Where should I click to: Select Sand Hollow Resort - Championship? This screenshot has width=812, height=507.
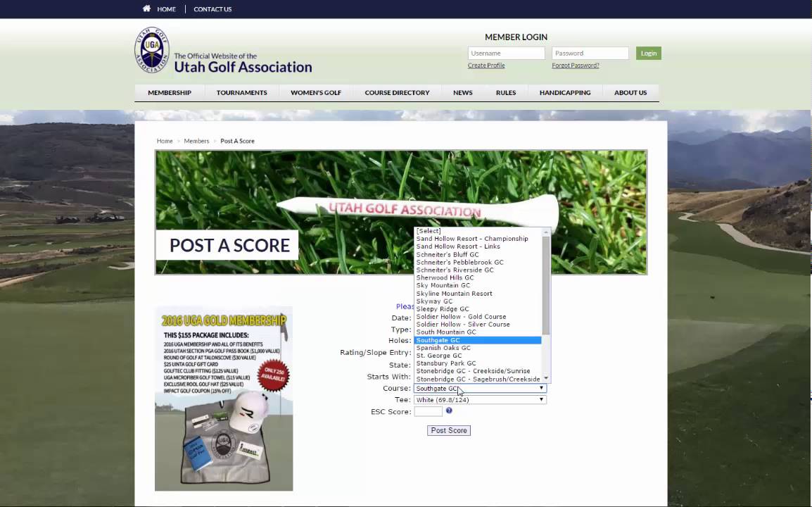[x=478, y=239]
